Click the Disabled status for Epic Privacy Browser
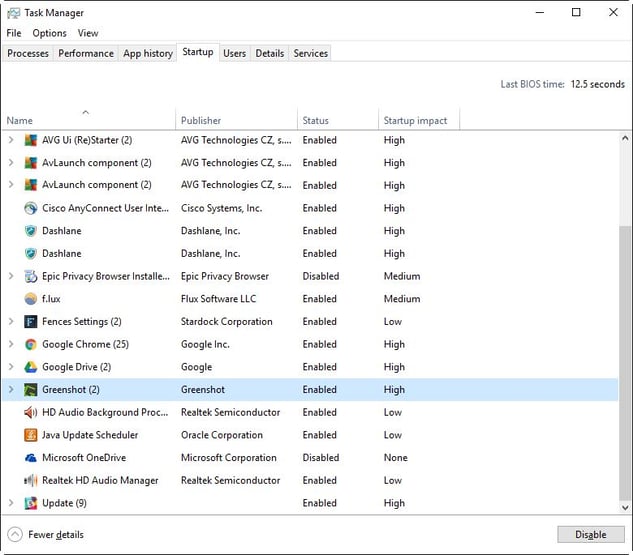This screenshot has width=633, height=555. point(321,276)
